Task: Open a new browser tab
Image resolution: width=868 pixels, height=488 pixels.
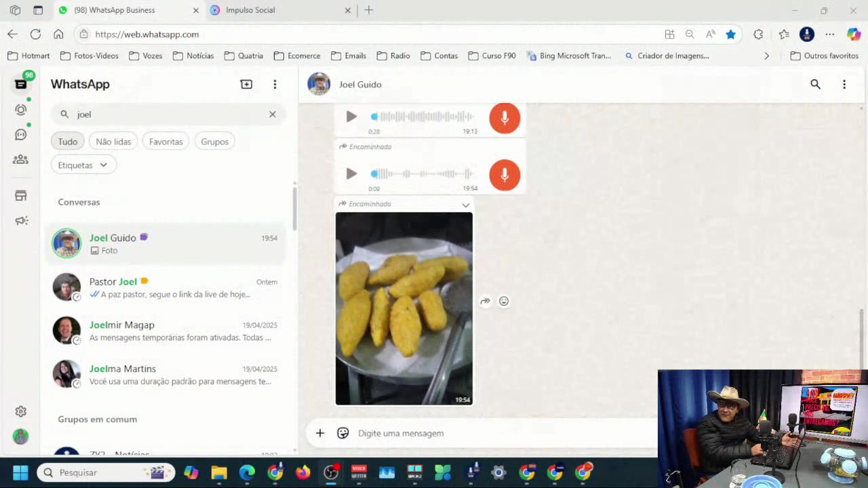Action: 369,10
